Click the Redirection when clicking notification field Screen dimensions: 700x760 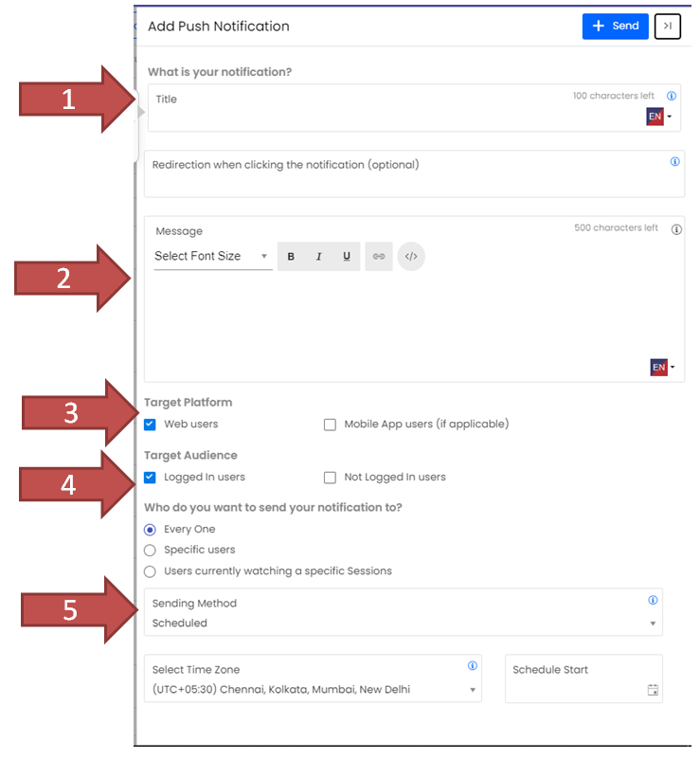[413, 173]
